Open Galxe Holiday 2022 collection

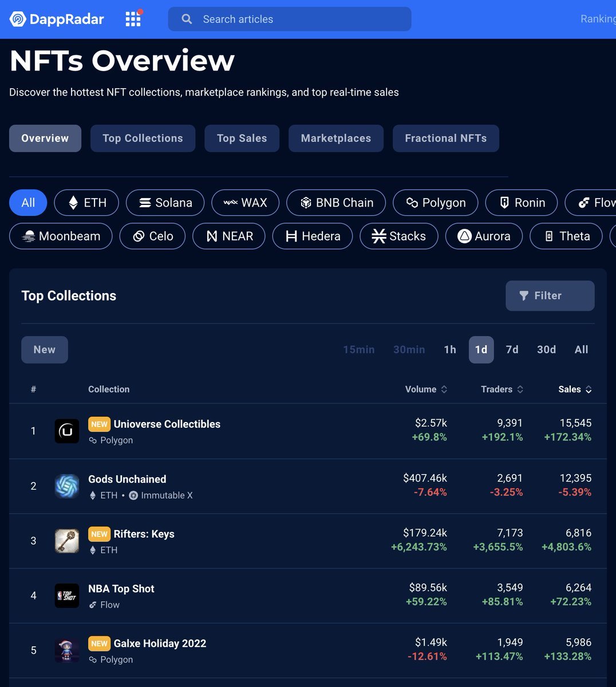click(160, 643)
